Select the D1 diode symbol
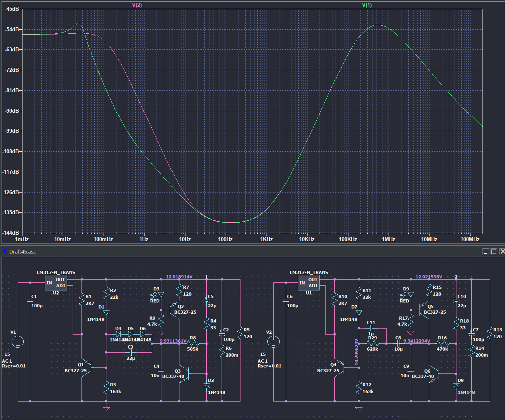 (x=106, y=312)
